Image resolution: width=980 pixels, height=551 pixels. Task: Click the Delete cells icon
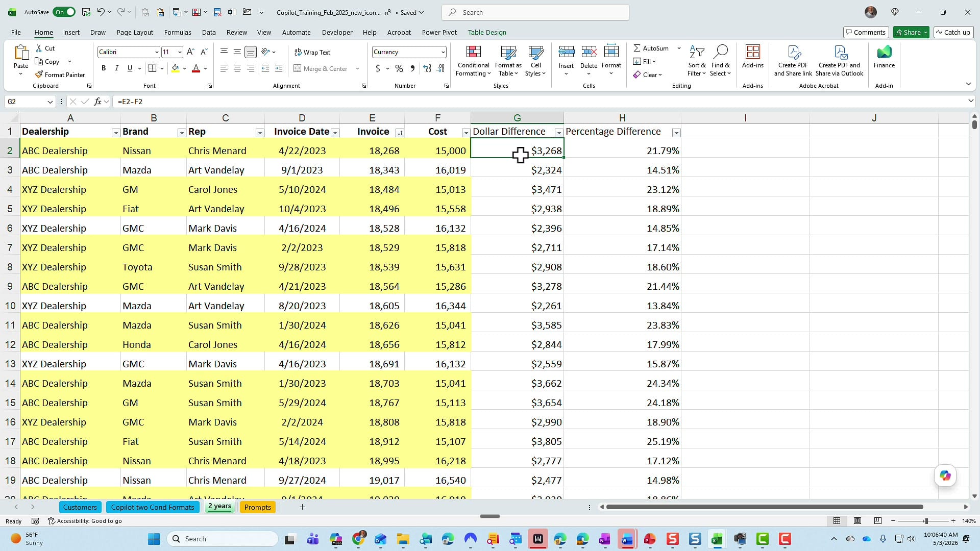(589, 52)
